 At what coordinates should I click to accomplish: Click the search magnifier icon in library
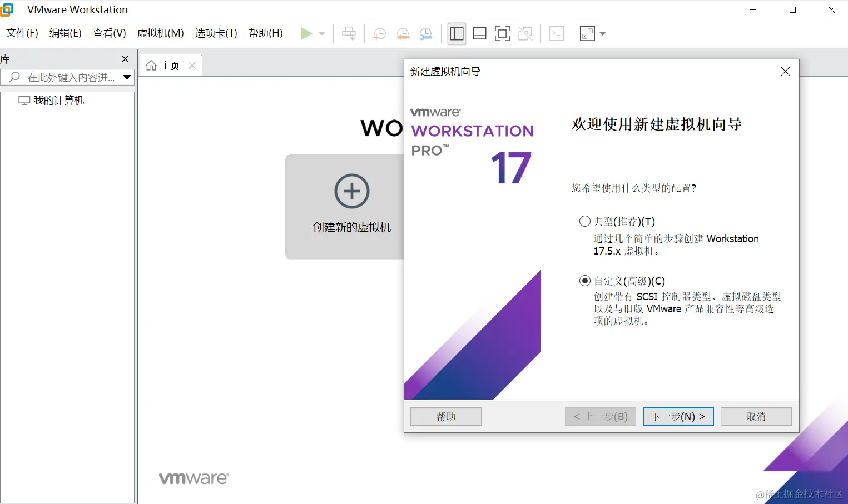pos(15,77)
